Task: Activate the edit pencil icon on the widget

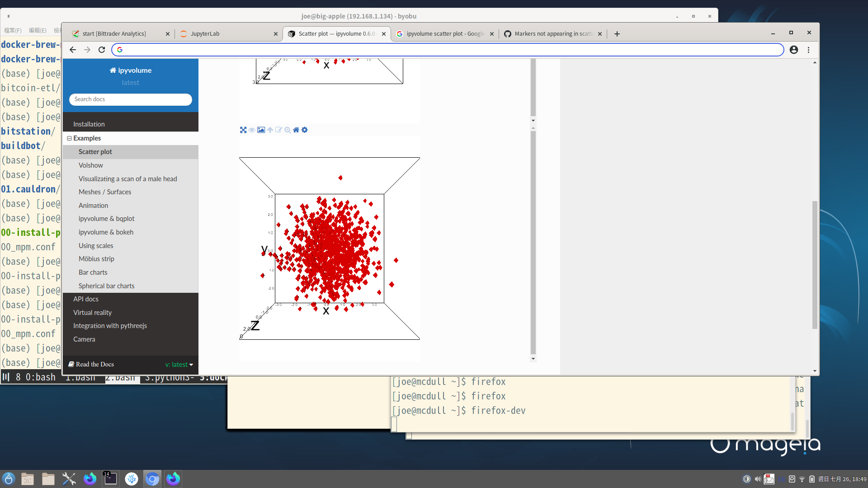Action: point(278,130)
